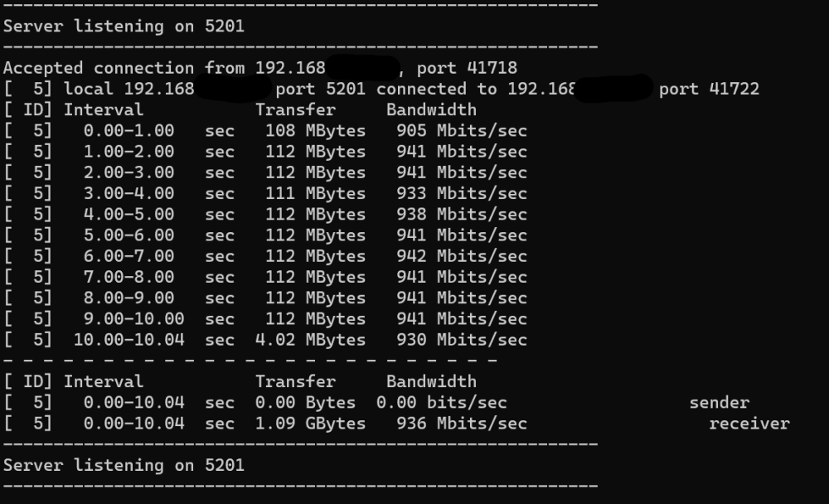Click the first "Server listening on 5201" line

click(x=124, y=27)
